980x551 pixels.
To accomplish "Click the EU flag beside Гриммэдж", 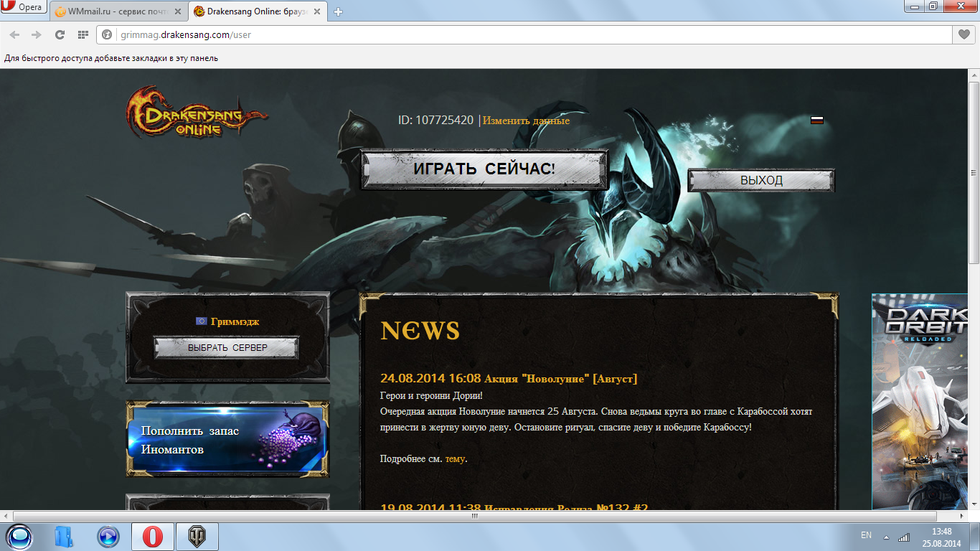I will pos(201,321).
